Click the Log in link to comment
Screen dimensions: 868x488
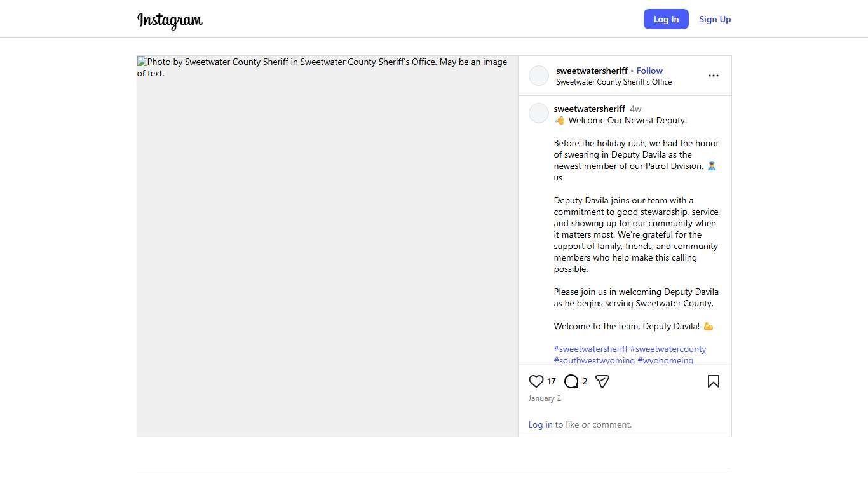tap(540, 424)
